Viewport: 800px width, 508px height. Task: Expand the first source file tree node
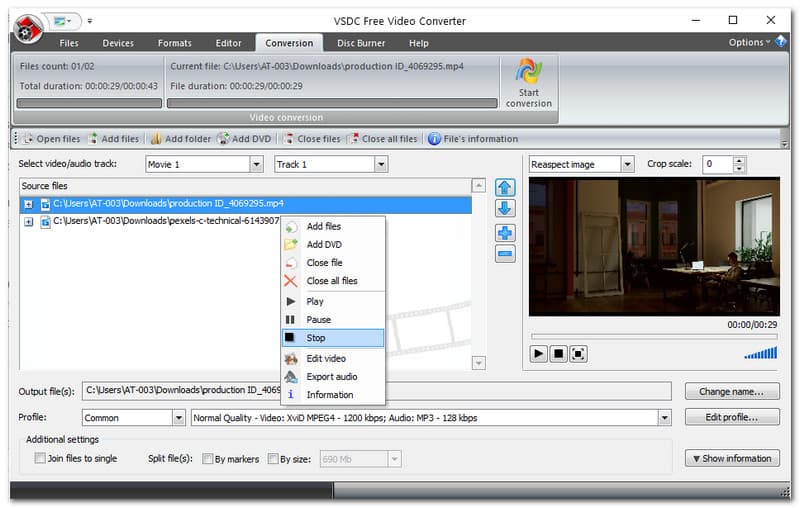pyautogui.click(x=28, y=204)
